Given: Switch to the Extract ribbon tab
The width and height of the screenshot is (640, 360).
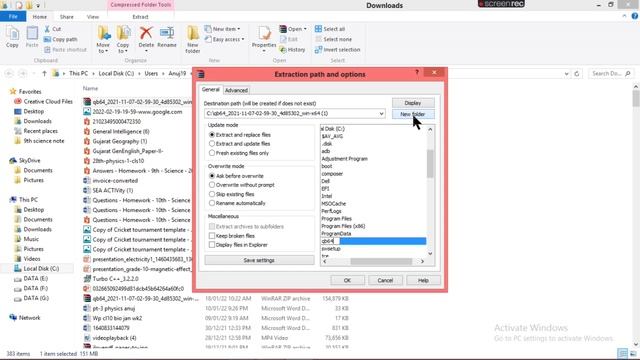Looking at the screenshot, I should (140, 17).
